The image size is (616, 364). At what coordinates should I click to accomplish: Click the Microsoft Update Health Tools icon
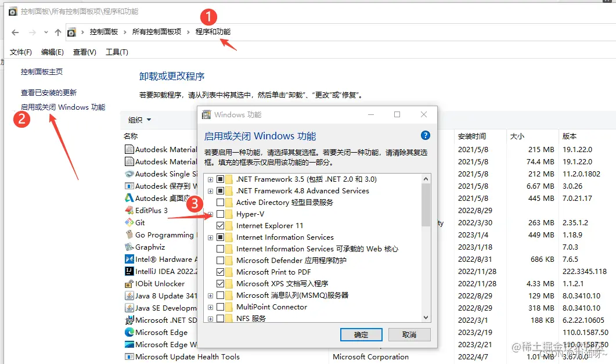(x=129, y=356)
